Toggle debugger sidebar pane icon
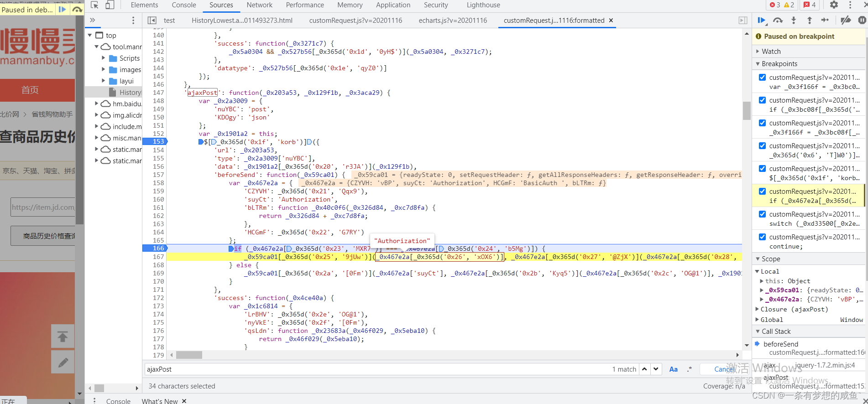 743,20
